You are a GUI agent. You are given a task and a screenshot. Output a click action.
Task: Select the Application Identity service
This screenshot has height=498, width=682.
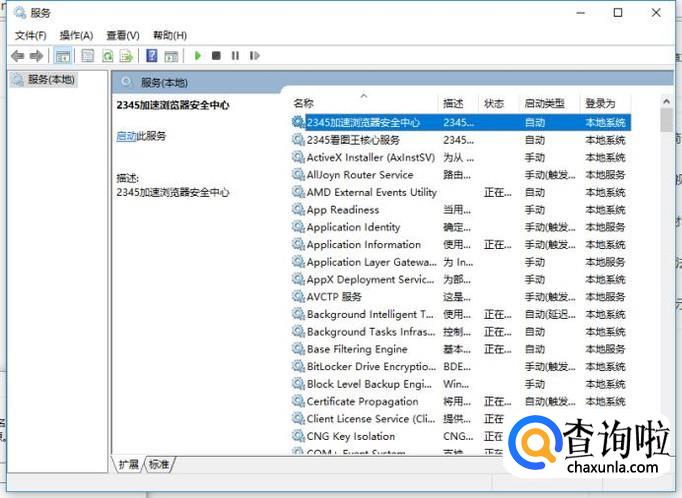461,227
